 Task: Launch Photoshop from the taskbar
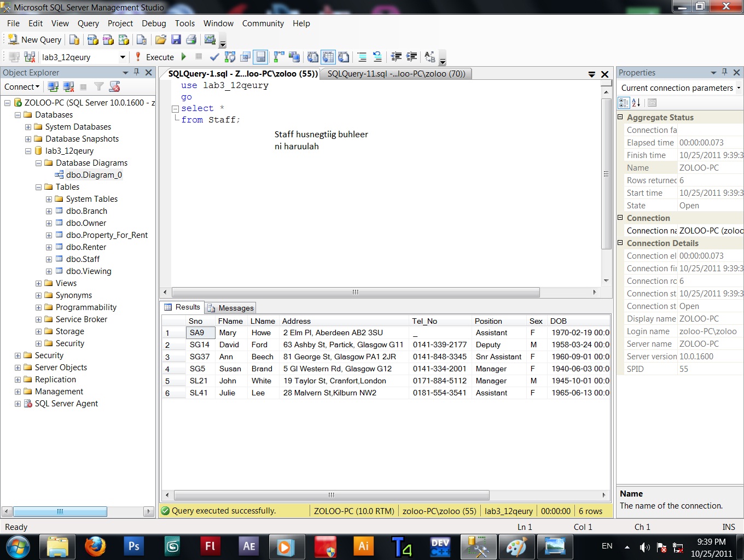[x=133, y=546]
